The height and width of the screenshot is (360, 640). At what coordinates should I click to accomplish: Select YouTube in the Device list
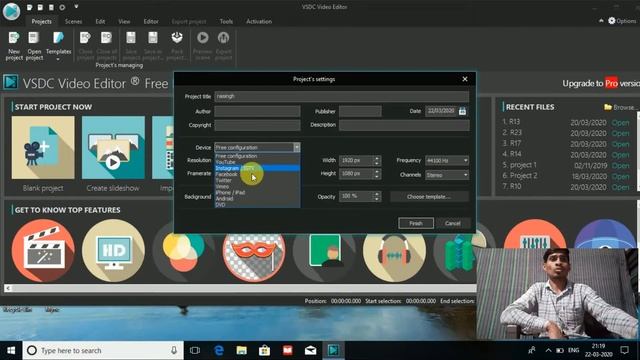tap(257, 162)
